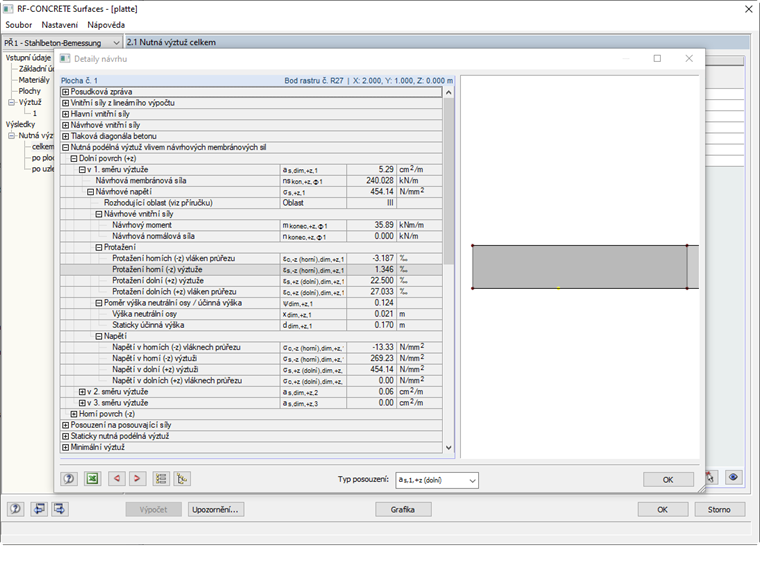The height and width of the screenshot is (570, 760).
Task: Select Protažení dolní (+z) výztuže row
Action: pyautogui.click(x=251, y=281)
